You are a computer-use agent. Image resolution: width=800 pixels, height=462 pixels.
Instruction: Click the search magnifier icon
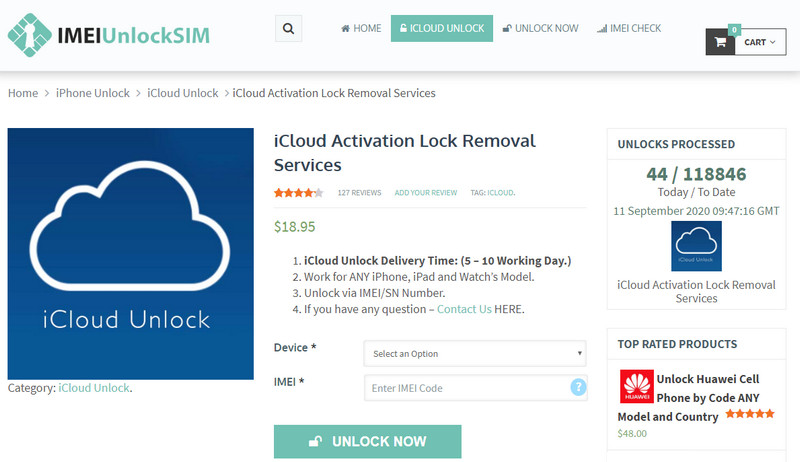288,29
